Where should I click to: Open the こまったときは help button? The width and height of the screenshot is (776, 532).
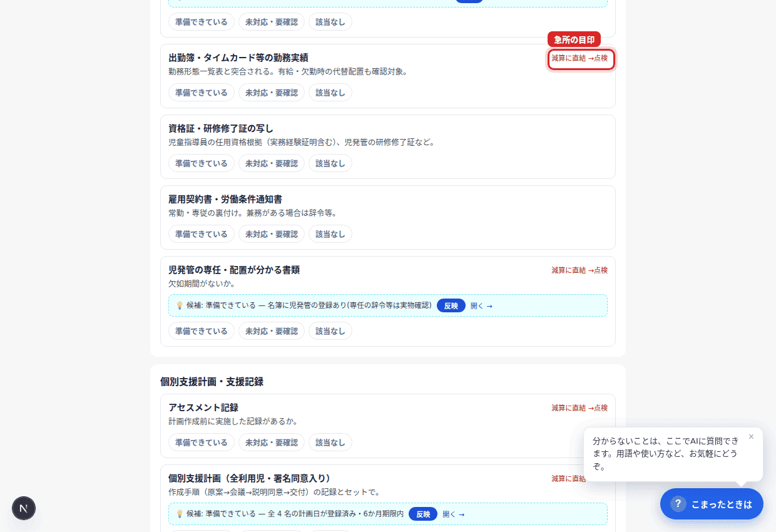click(712, 504)
